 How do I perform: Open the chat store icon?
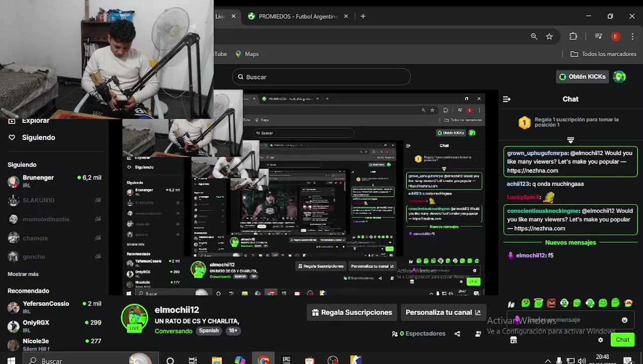point(513,340)
